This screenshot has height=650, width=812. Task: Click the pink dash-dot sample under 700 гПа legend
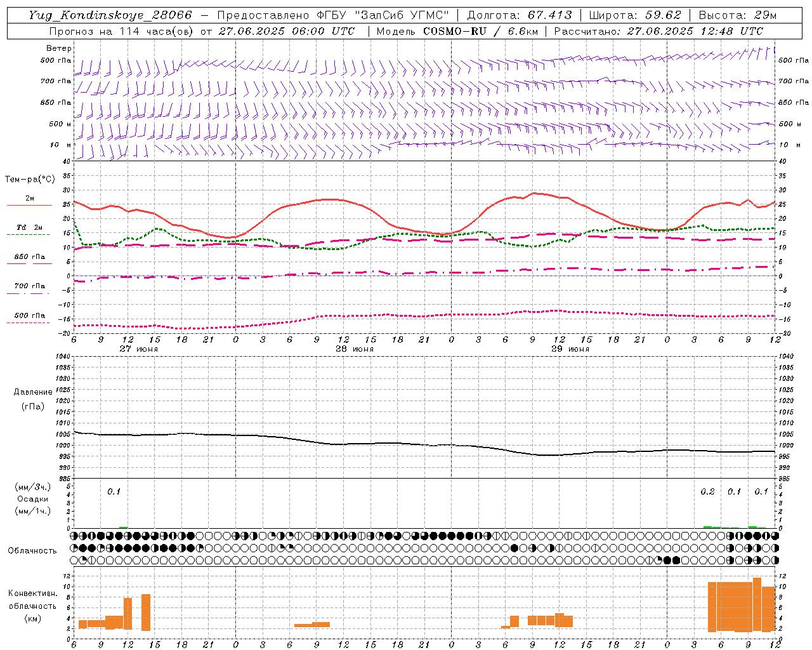click(28, 293)
